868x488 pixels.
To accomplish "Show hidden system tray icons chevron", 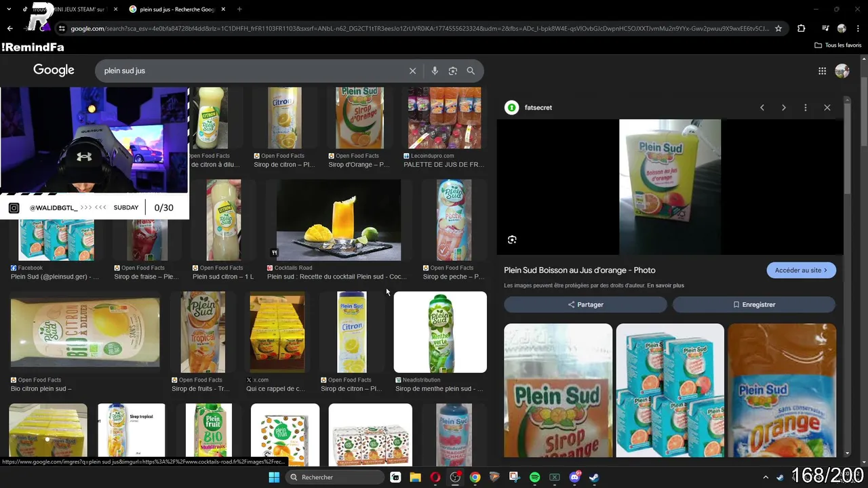I will point(766,477).
